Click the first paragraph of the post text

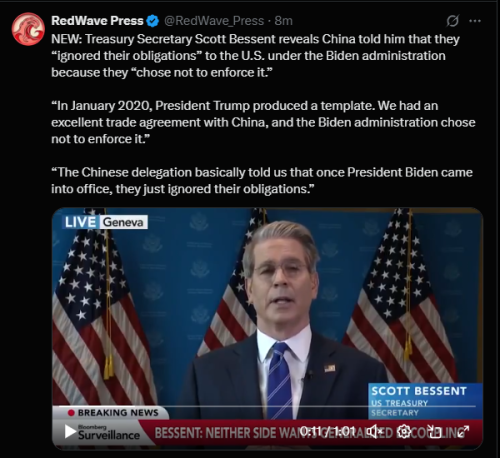(x=255, y=56)
